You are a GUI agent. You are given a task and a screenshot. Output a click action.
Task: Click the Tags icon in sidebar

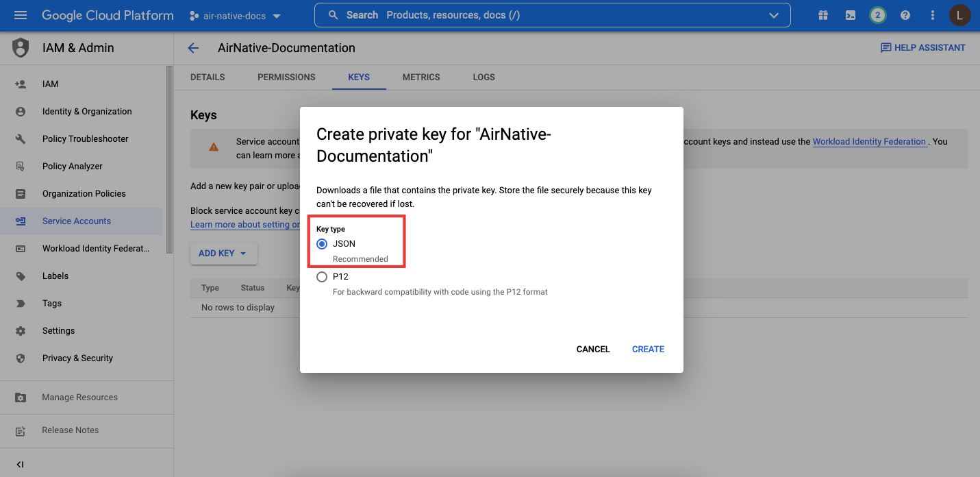click(x=21, y=304)
